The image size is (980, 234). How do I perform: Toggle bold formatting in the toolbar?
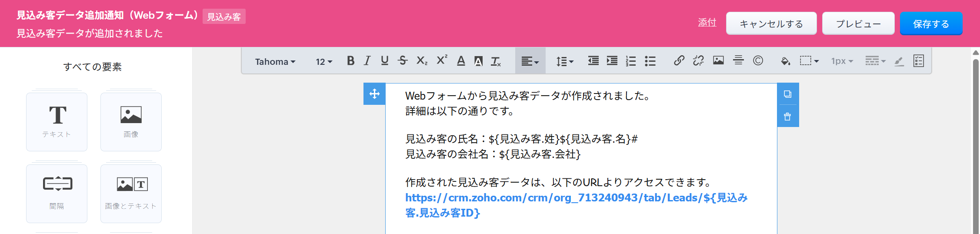350,61
